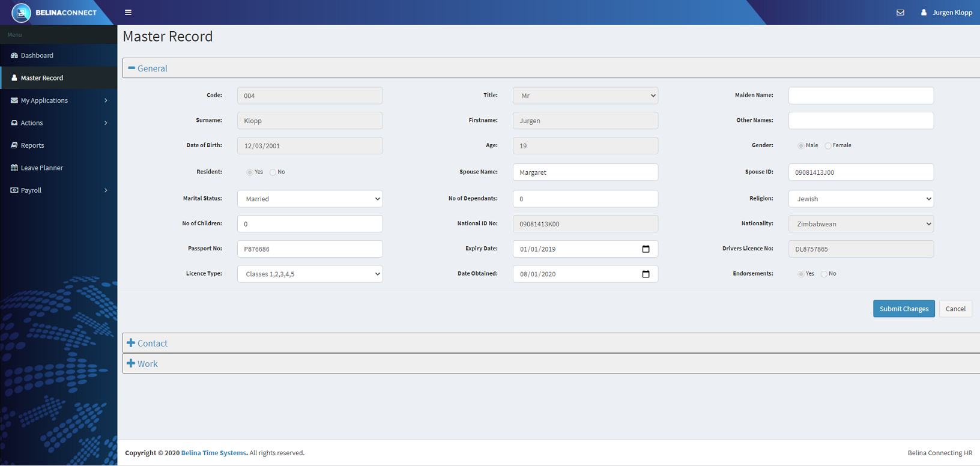Click the BelinaConnect logo icon
This screenshot has width=980, height=466.
21,12
